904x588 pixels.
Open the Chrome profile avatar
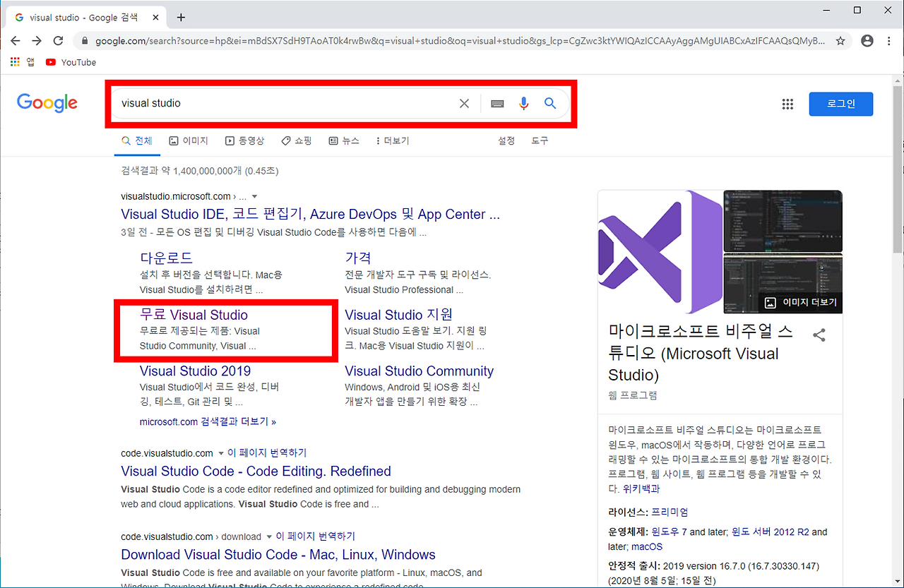pos(867,41)
